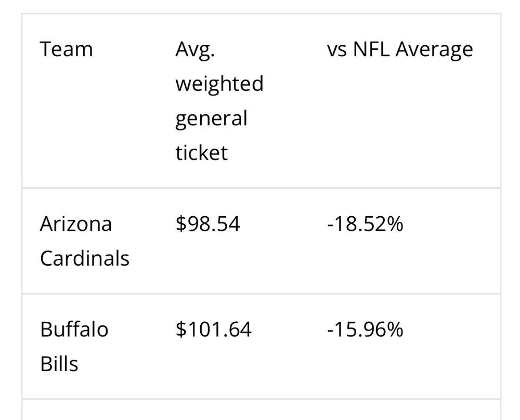The height and width of the screenshot is (420, 520).
Task: Click the Team column header
Action: 67,50
